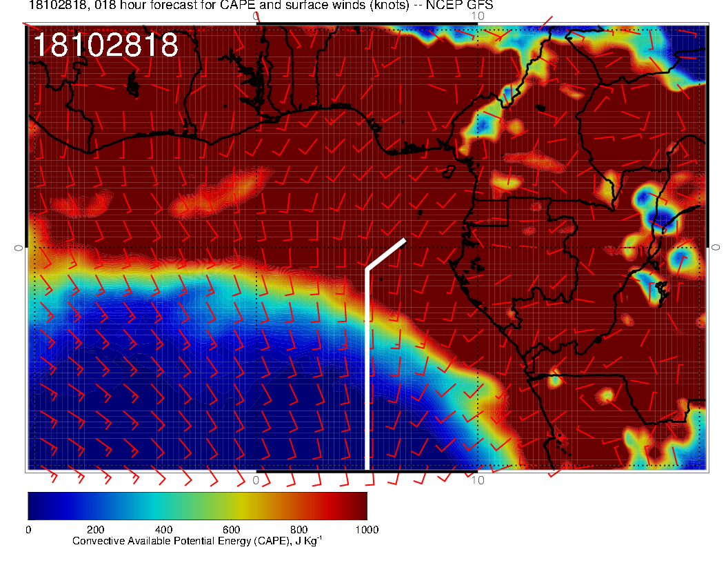Select the 800 tick label under colorbar
728x563 pixels.
point(299,530)
